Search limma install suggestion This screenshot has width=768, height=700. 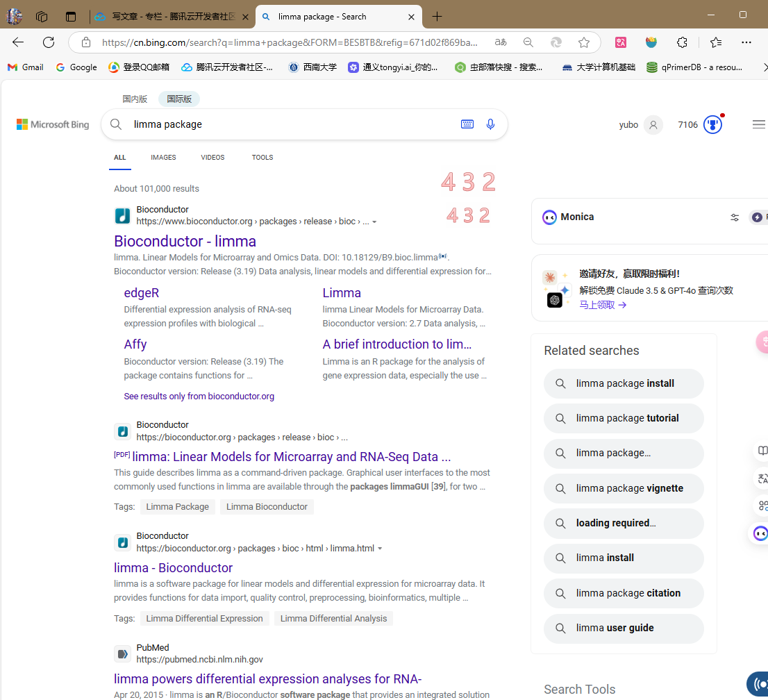pos(624,558)
